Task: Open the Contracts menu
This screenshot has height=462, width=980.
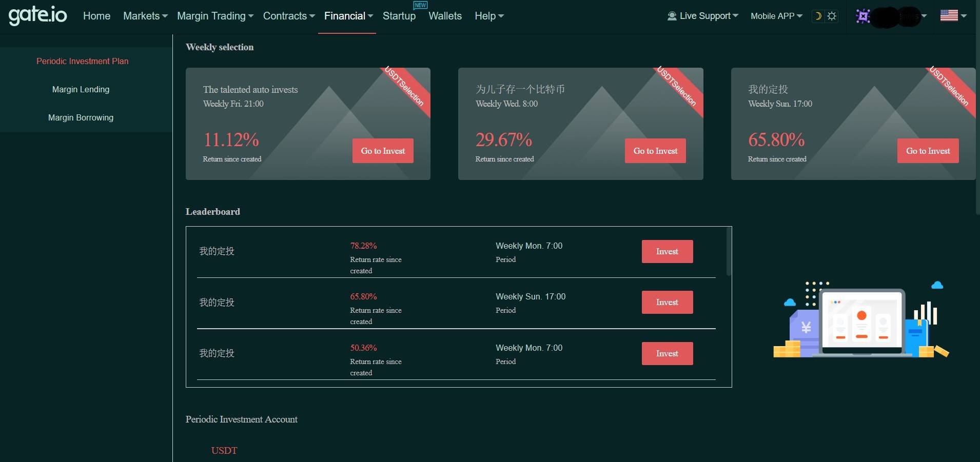Action: coord(289,16)
